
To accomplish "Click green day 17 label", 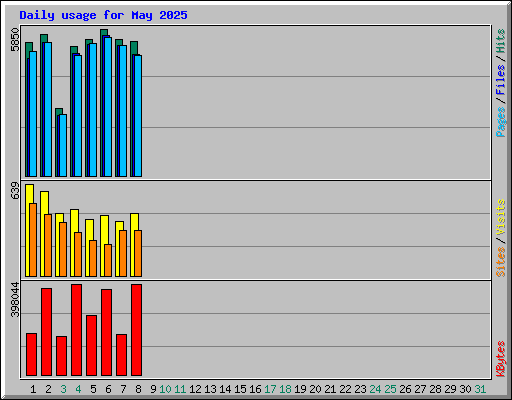I will pos(270,389).
